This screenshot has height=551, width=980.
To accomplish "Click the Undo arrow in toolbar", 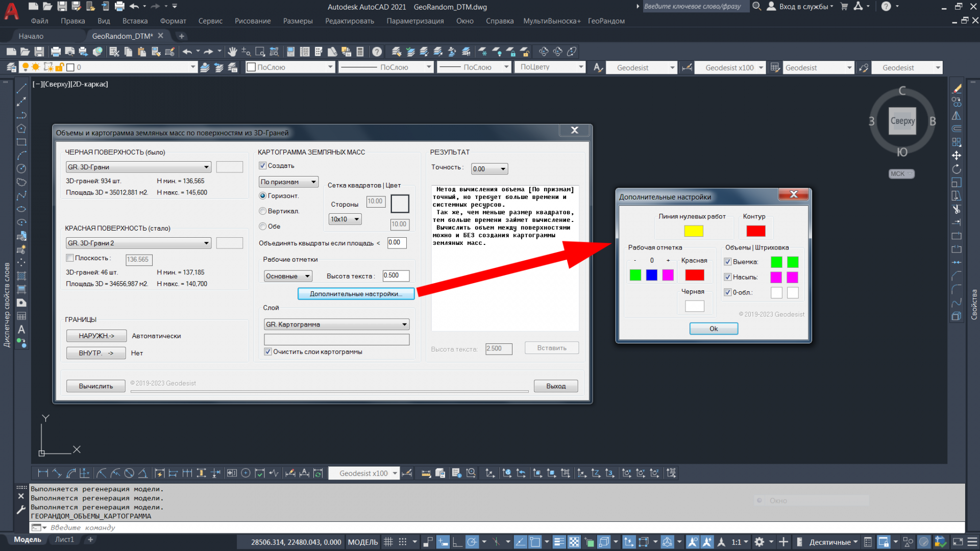I will tap(187, 52).
